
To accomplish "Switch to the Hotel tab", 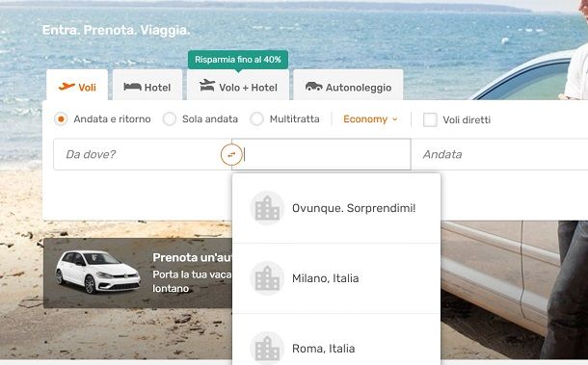I will pos(147,85).
